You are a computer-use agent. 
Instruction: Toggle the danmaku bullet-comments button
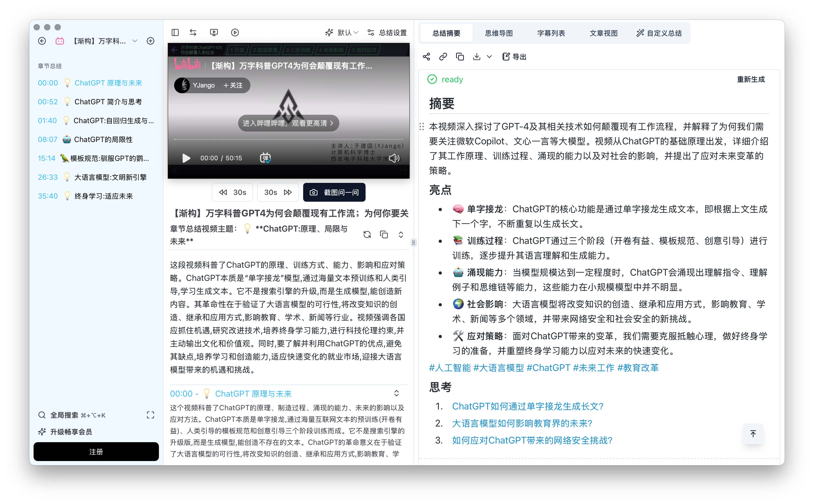pos(265,158)
